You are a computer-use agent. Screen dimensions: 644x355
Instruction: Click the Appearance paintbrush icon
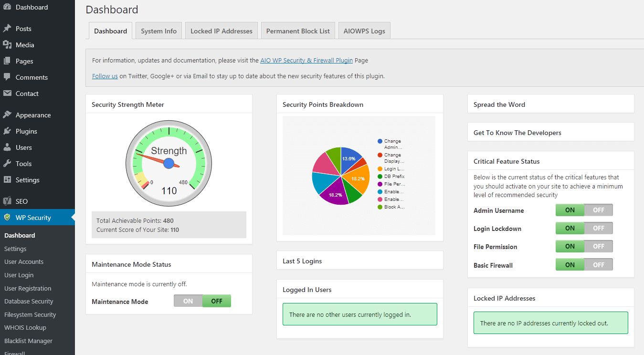[x=8, y=115]
